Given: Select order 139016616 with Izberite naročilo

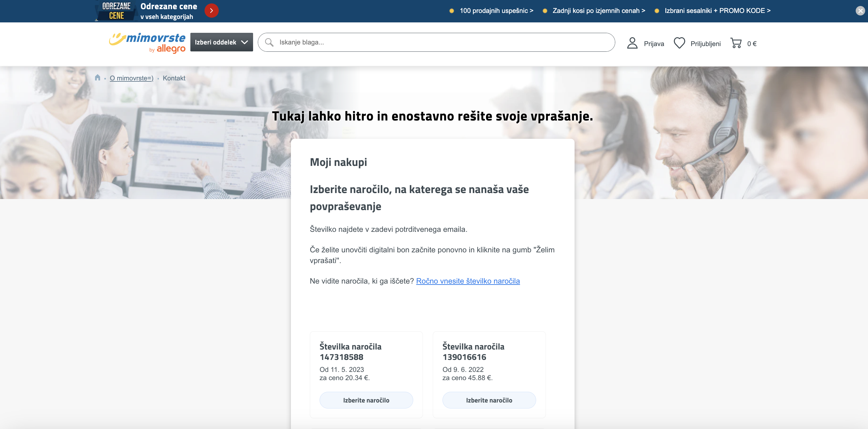Looking at the screenshot, I should (489, 400).
